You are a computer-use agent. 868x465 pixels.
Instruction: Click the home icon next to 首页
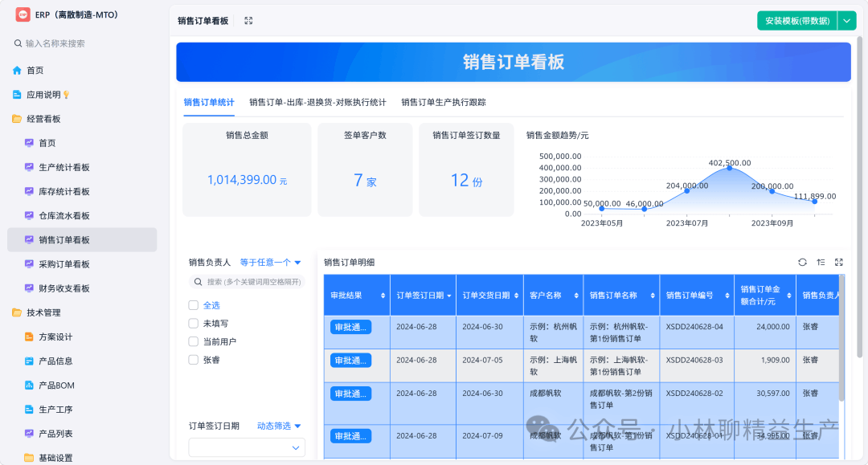click(17, 70)
